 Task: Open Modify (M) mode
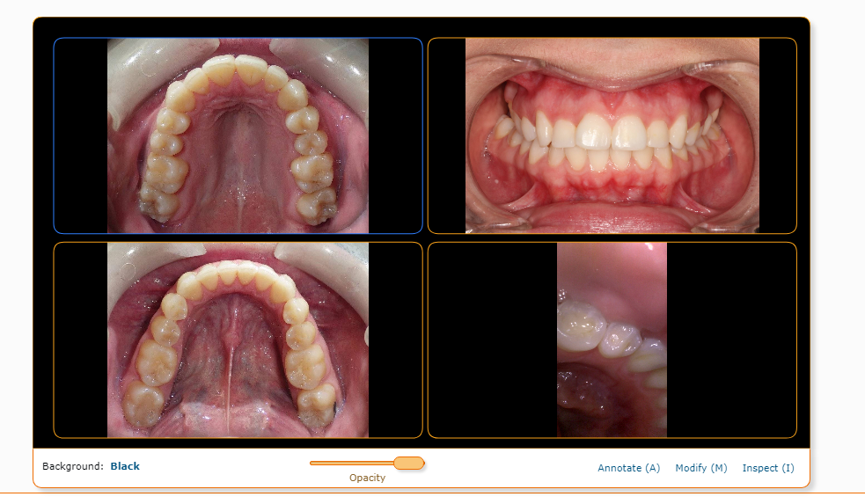tap(701, 468)
